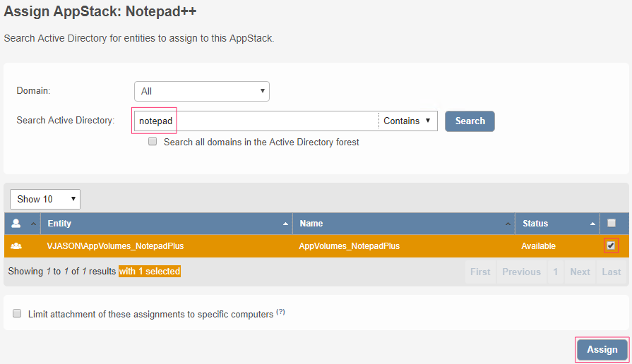Uncheck the AppVolumes_NotepadPlus row checkbox
The image size is (632, 364).
611,245
